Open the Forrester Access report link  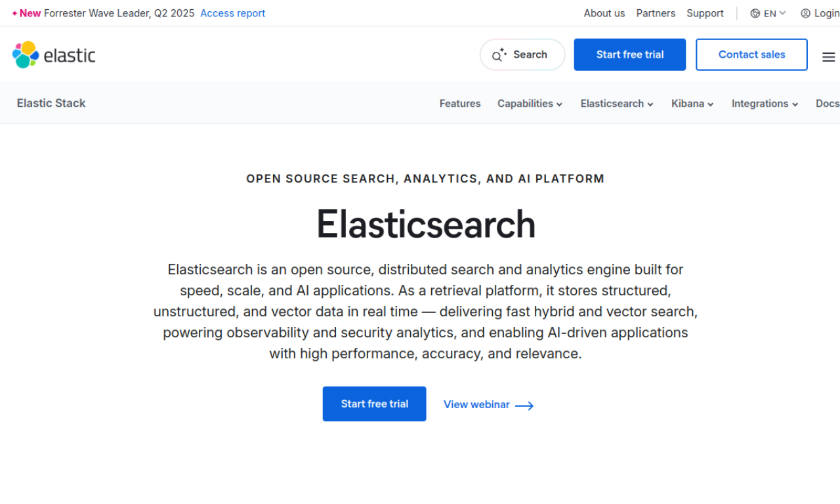click(232, 12)
